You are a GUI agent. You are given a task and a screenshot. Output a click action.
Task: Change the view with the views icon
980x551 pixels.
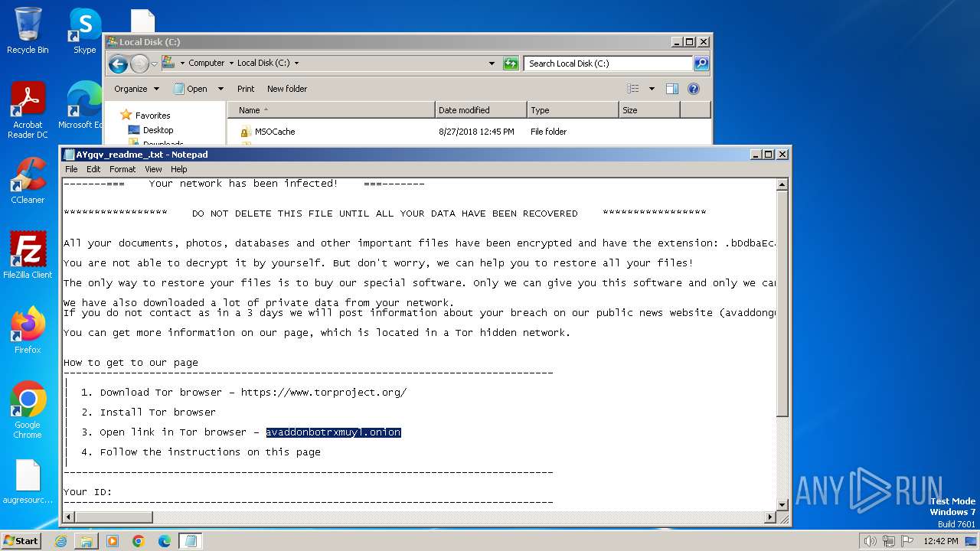point(632,89)
